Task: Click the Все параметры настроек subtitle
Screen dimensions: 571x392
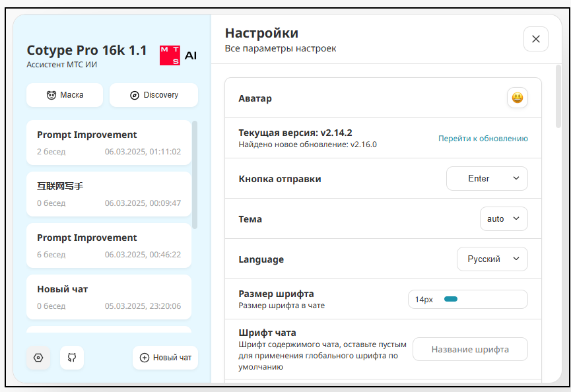Action: pyautogui.click(x=281, y=48)
